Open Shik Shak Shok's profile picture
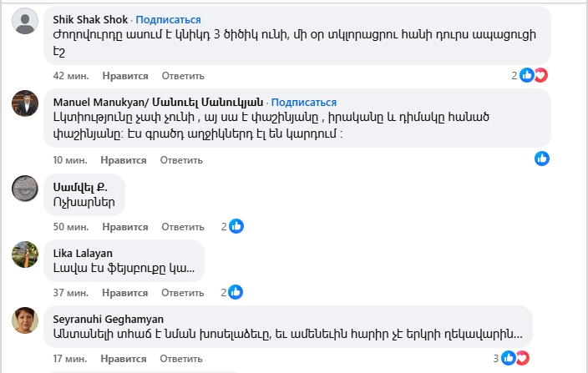Viewport: 588px width, 373px height. pyautogui.click(x=25, y=21)
